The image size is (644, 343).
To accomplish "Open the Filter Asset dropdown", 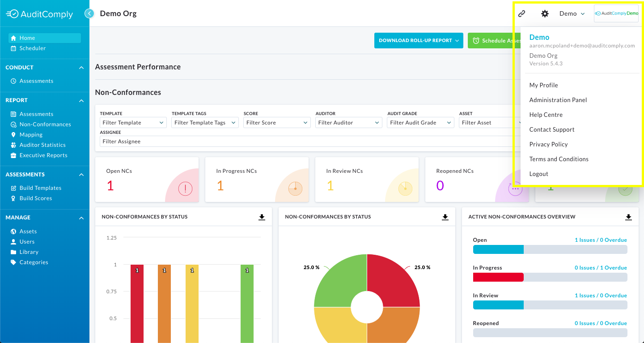I will pyautogui.click(x=490, y=123).
